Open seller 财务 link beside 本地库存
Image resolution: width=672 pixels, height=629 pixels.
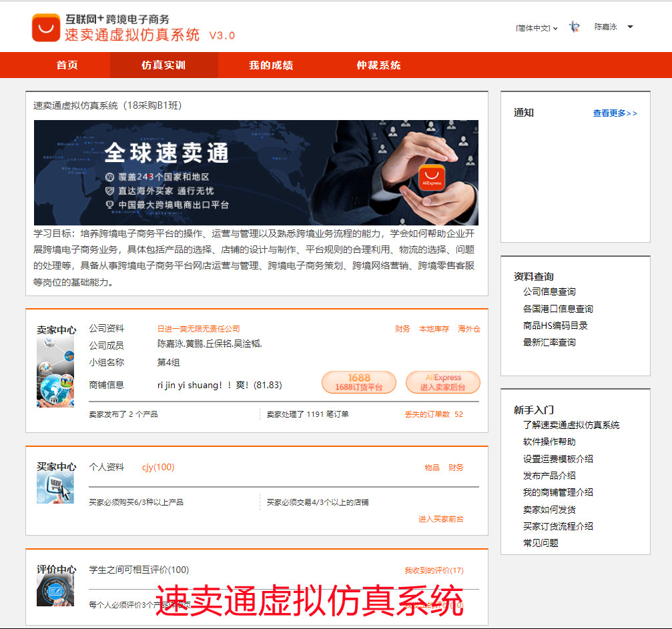click(402, 329)
